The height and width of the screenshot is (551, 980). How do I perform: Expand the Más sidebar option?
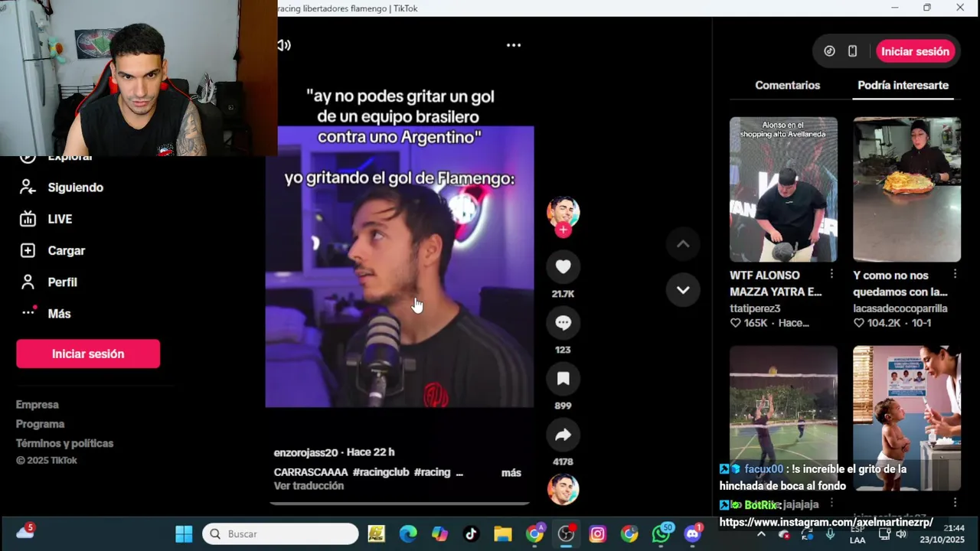click(x=45, y=313)
